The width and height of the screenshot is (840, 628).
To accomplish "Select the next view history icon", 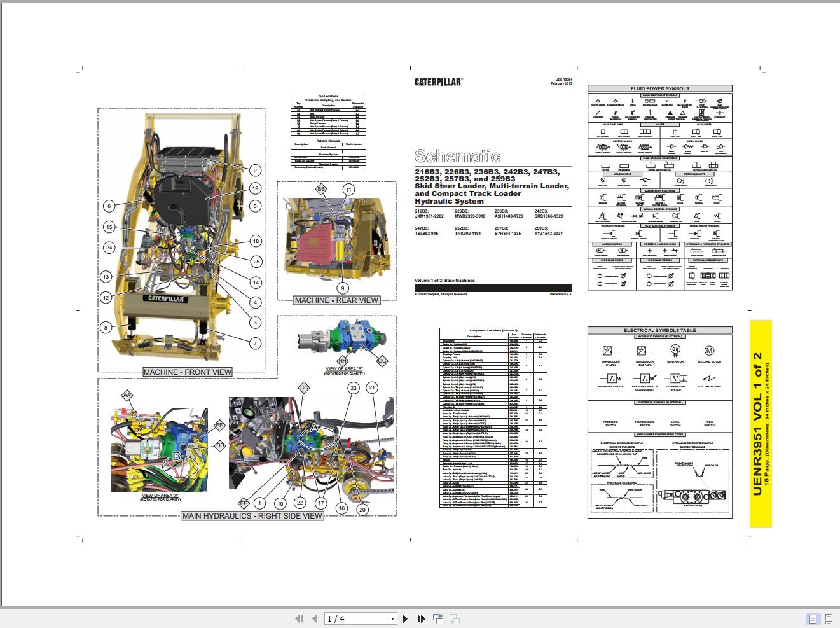I will click(454, 618).
